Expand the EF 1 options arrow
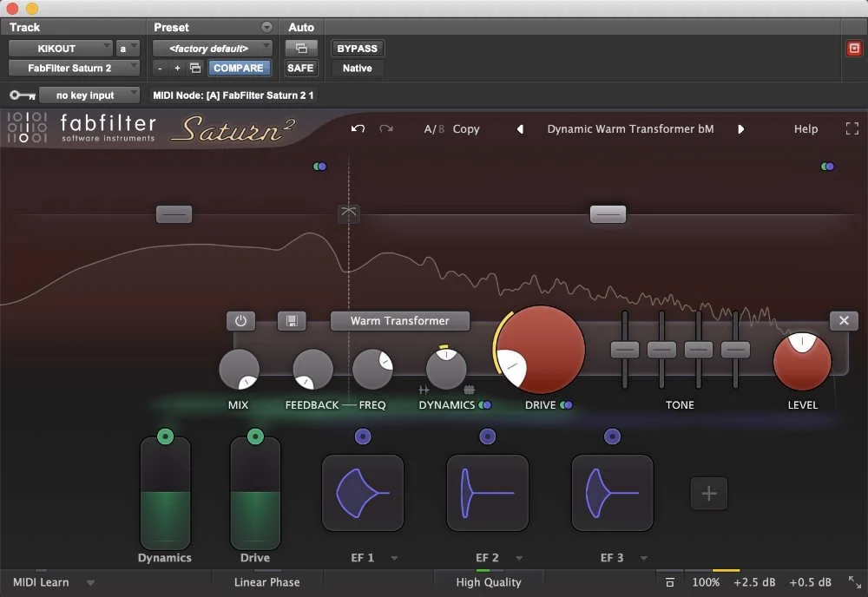868x597 pixels. coord(394,558)
